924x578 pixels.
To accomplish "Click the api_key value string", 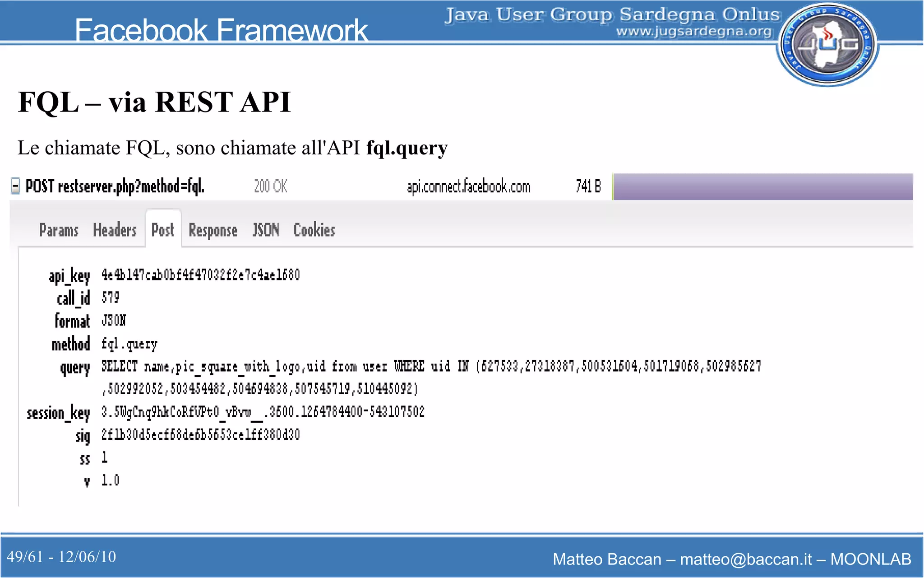I will tap(200, 275).
